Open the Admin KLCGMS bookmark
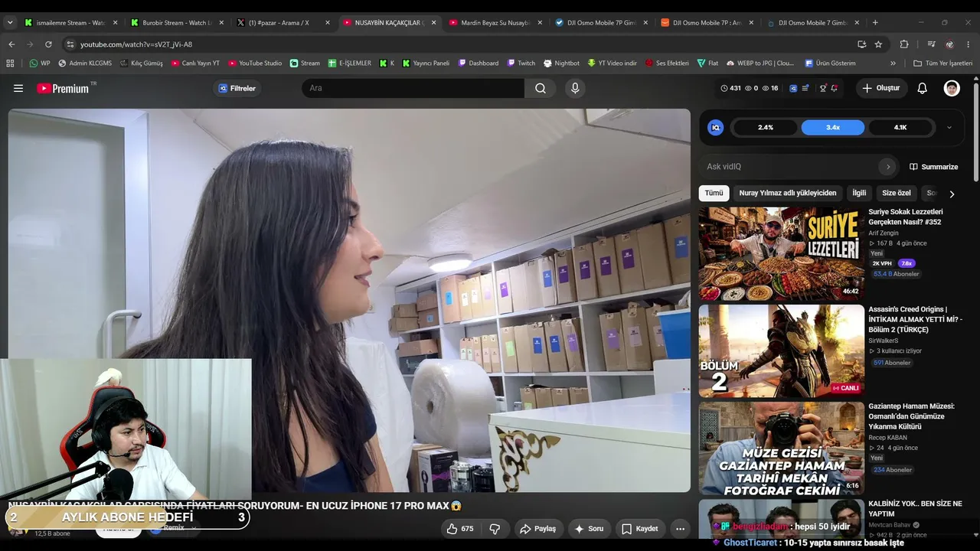980x551 pixels. 83,64
